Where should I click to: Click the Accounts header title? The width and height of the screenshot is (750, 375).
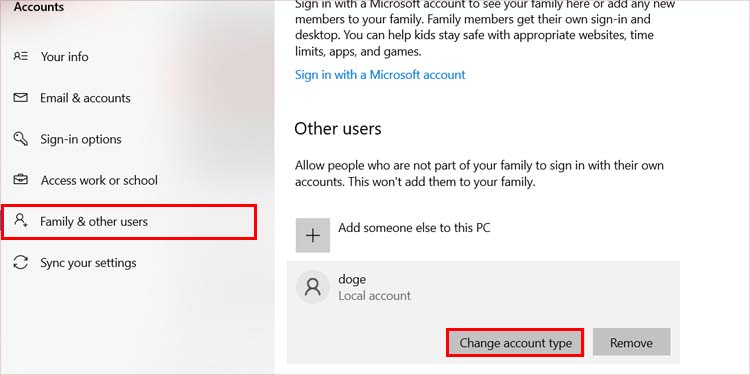[39, 7]
